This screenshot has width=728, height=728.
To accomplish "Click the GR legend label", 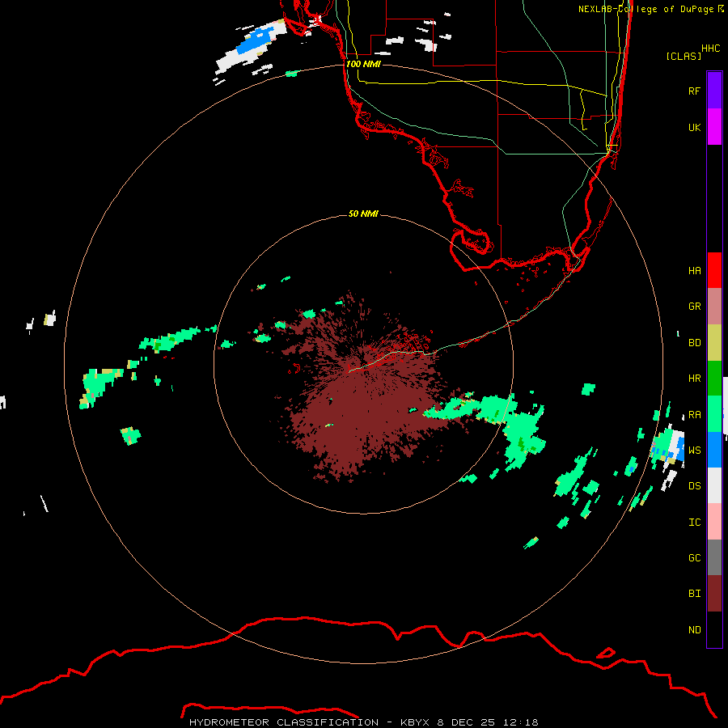I will click(x=694, y=307).
